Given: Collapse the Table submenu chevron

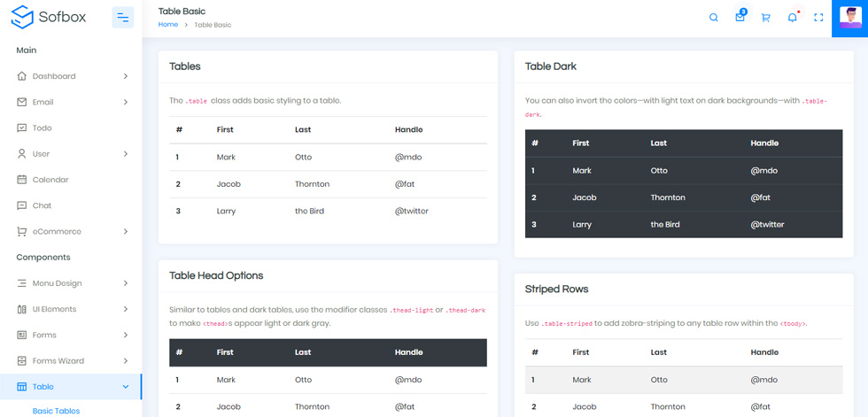Looking at the screenshot, I should click(126, 387).
